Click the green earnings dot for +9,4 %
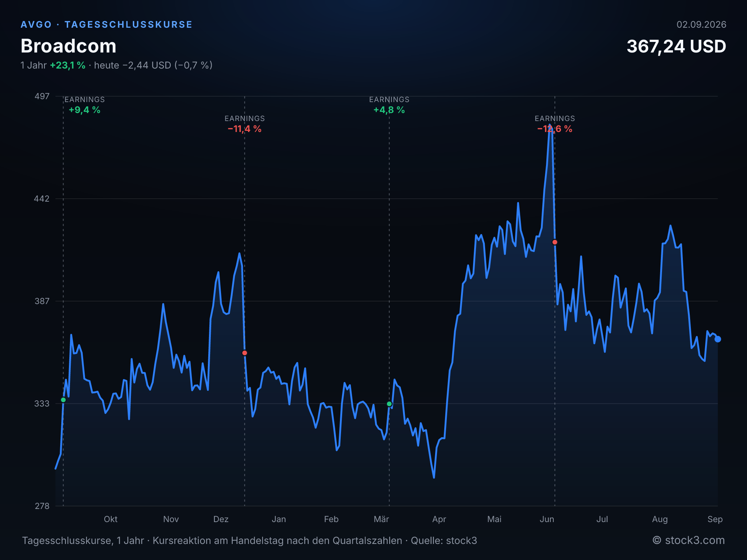Image resolution: width=747 pixels, height=560 pixels. 63,400
